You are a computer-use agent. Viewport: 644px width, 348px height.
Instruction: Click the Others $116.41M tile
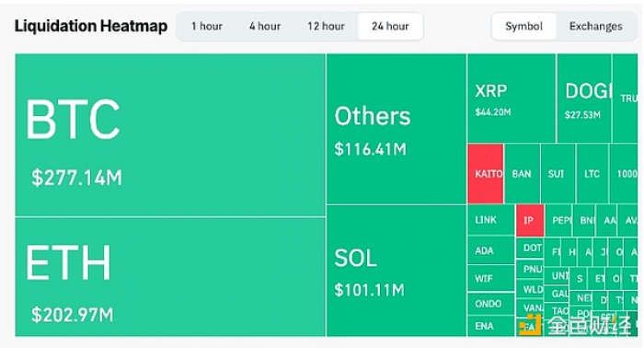click(x=396, y=129)
